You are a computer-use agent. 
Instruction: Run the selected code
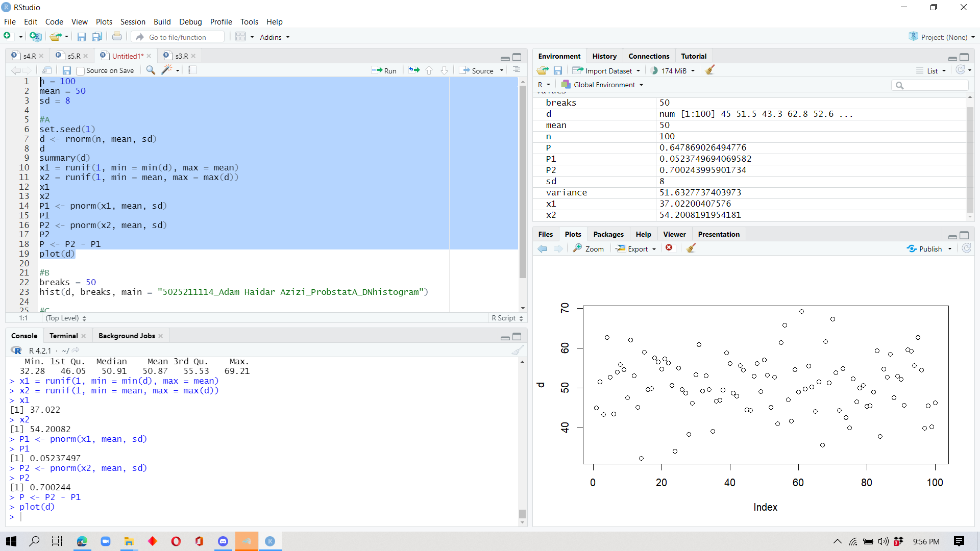(384, 70)
